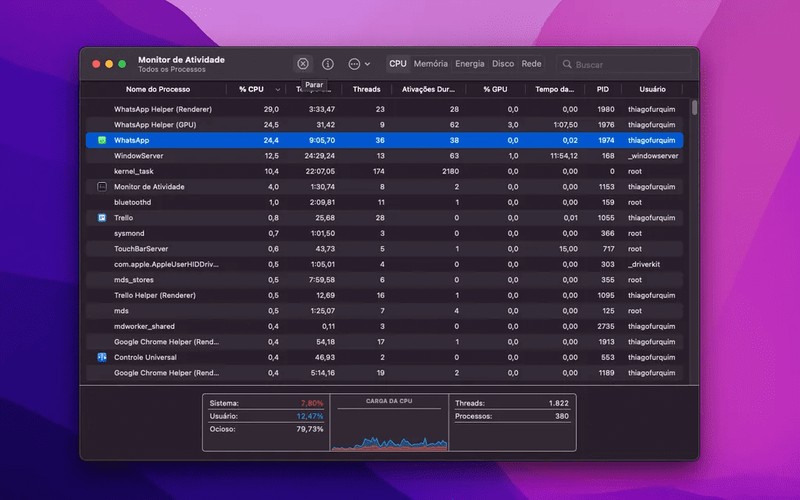Click the Ocioso 79,73% value
Viewport: 800px width, 500px height.
click(310, 429)
